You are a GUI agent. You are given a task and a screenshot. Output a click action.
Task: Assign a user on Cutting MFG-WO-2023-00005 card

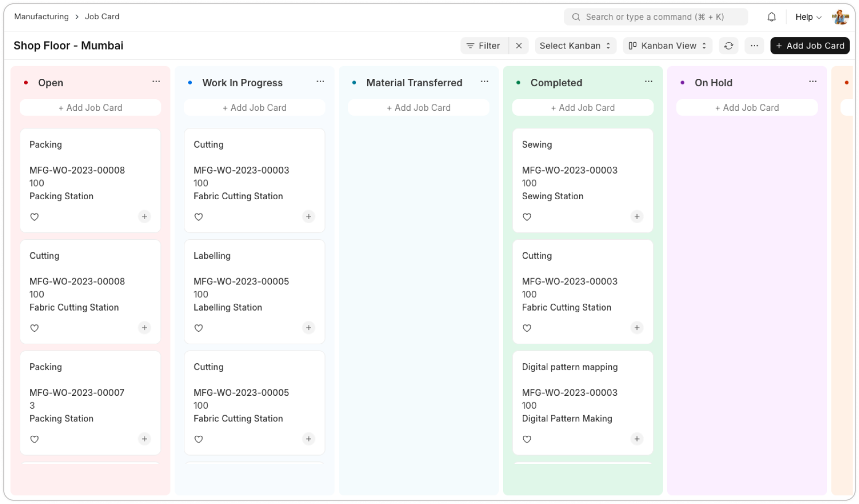coord(309,439)
